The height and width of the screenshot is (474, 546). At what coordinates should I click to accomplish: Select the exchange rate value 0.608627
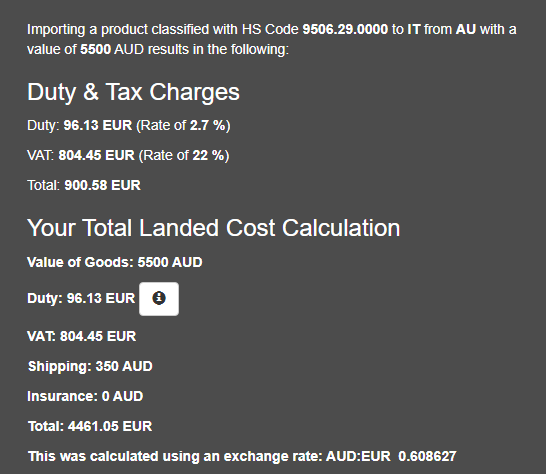point(427,456)
